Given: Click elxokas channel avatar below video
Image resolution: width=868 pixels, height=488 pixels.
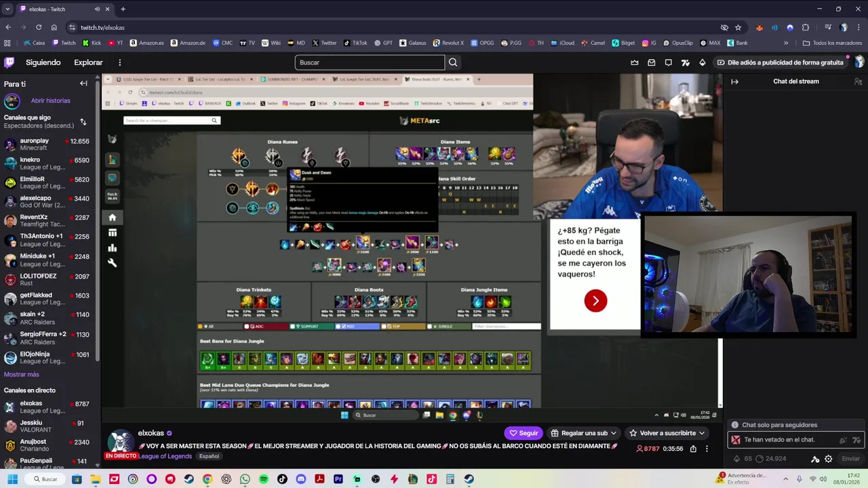Looking at the screenshot, I should [121, 442].
